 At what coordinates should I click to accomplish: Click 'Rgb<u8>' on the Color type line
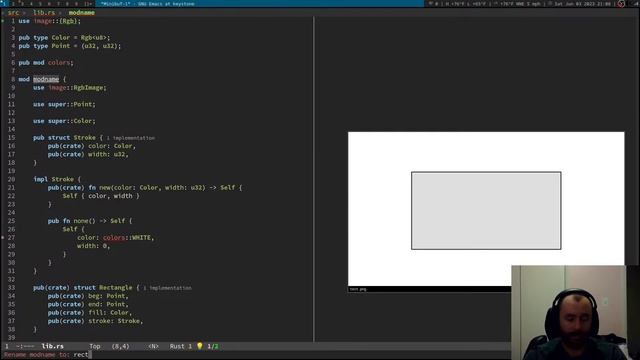point(93,38)
